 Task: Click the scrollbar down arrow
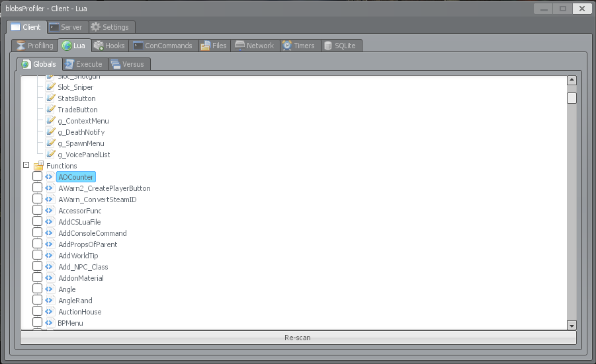coord(572,325)
